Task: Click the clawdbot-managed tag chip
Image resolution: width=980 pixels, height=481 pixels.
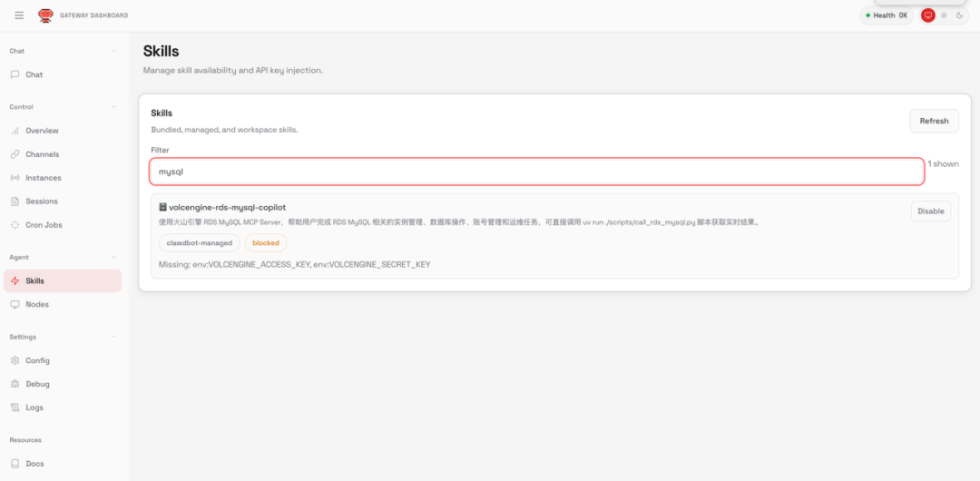Action: 200,242
